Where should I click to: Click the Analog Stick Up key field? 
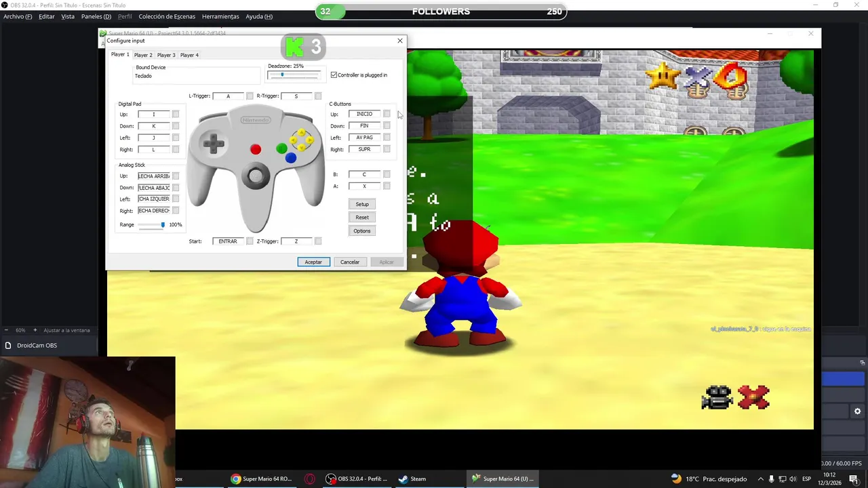coord(153,176)
